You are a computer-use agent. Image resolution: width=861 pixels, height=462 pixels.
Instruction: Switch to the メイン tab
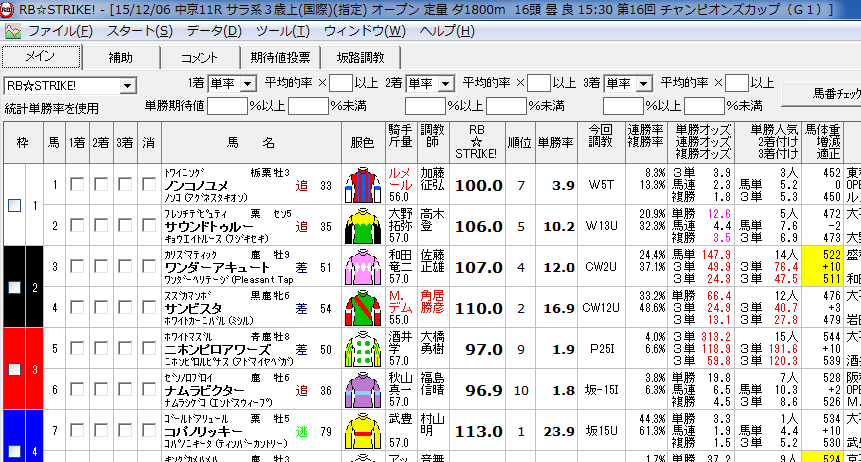tap(41, 57)
